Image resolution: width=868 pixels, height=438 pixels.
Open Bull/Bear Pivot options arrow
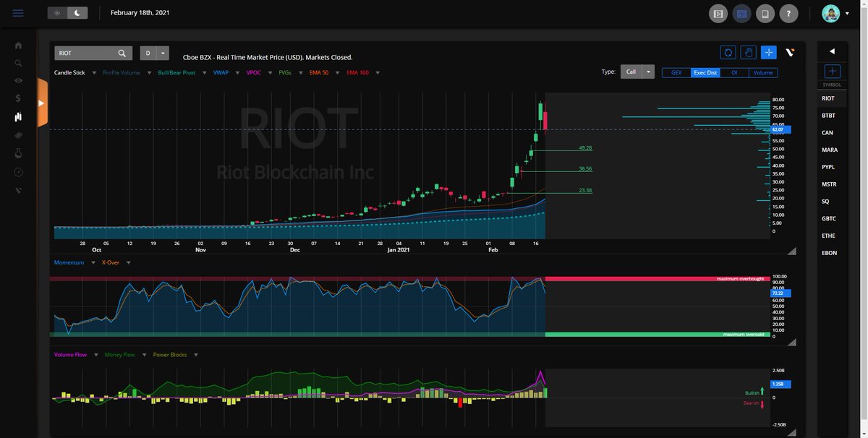[x=205, y=73]
